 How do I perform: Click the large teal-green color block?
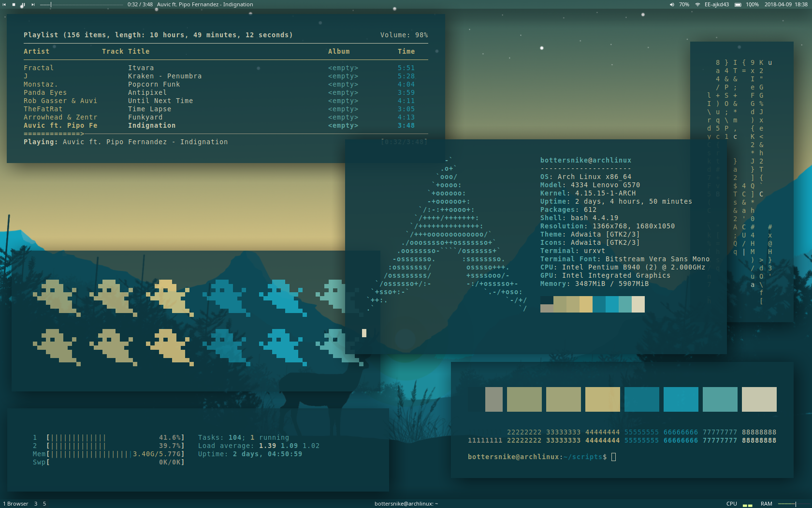point(720,399)
